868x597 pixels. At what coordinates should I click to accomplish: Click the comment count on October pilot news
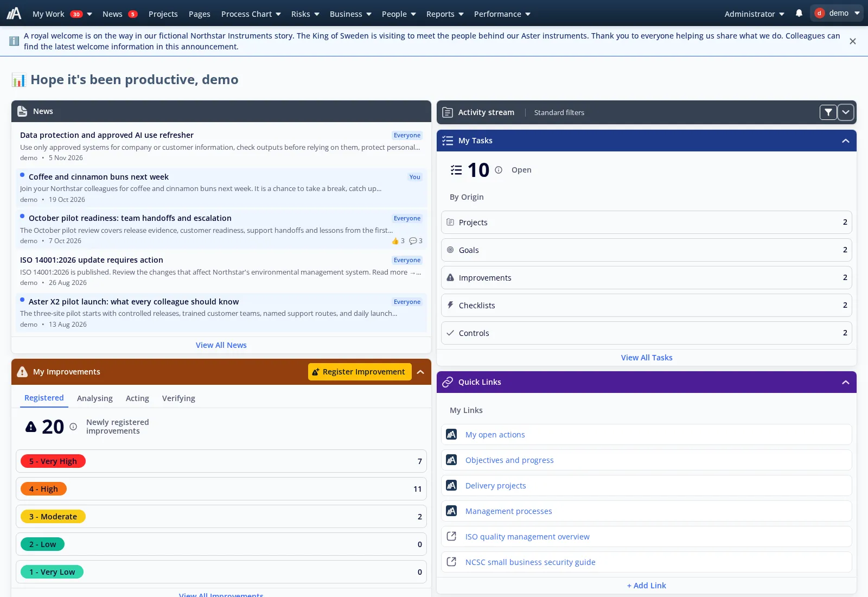coord(416,241)
